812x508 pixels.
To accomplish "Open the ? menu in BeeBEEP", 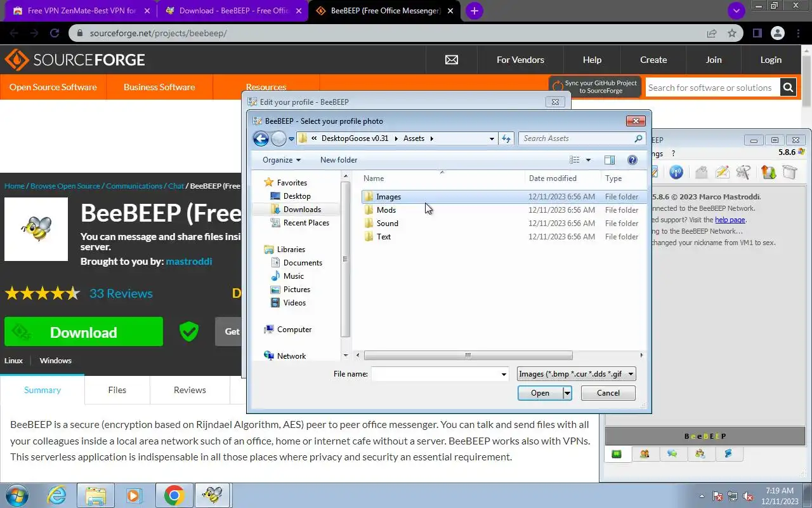I will pos(673,153).
